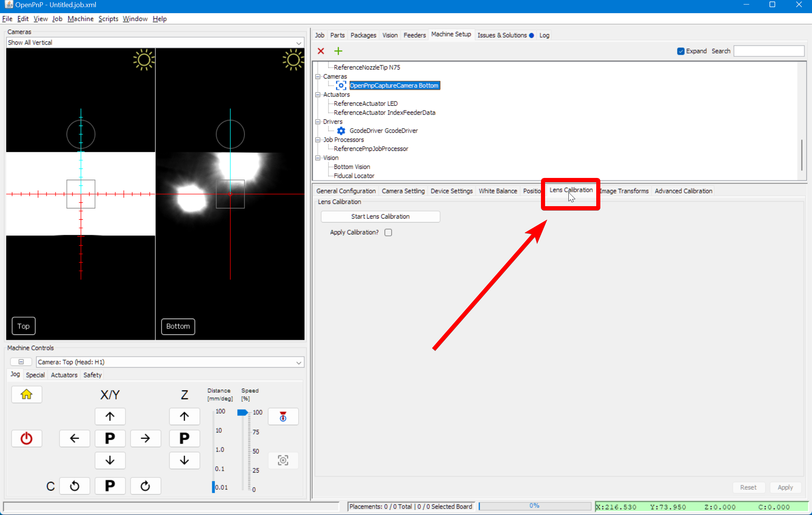Select the camera capture icon in jog controls
Viewport: 812px width, 515px height.
pyautogui.click(x=283, y=460)
